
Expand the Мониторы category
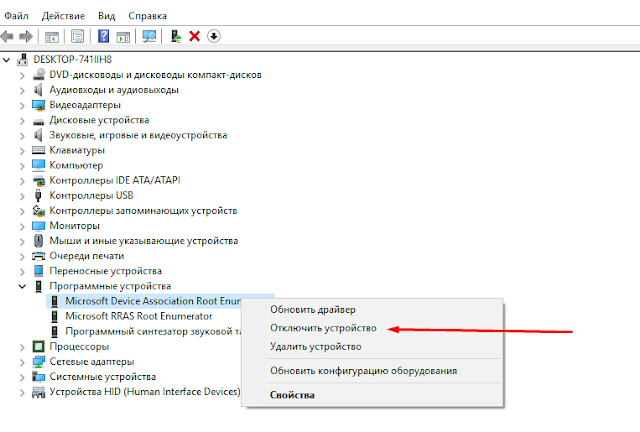[22, 226]
